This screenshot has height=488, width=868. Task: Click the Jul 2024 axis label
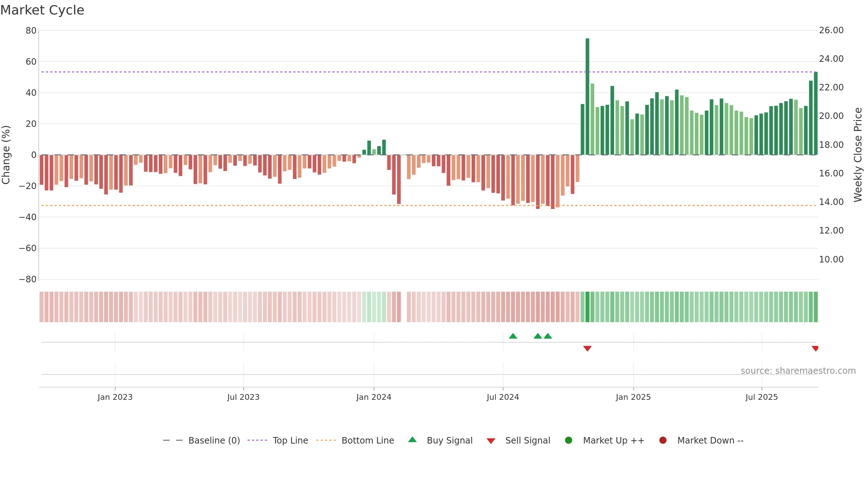503,397
